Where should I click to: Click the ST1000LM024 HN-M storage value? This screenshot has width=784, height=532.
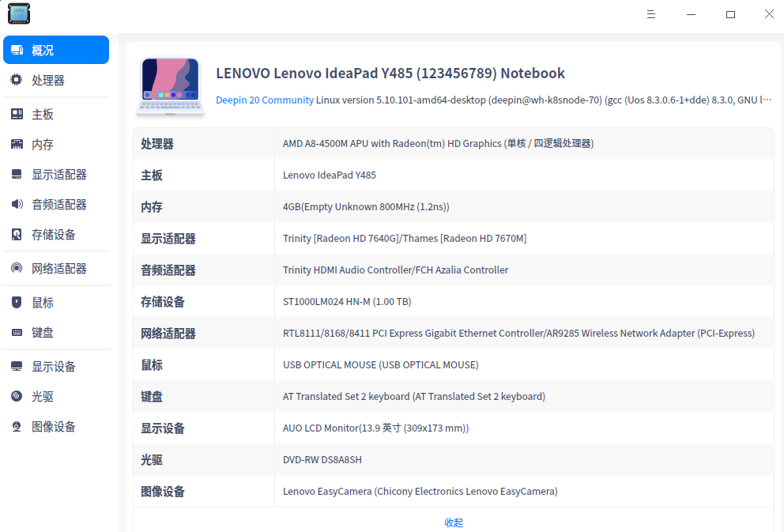[347, 301]
